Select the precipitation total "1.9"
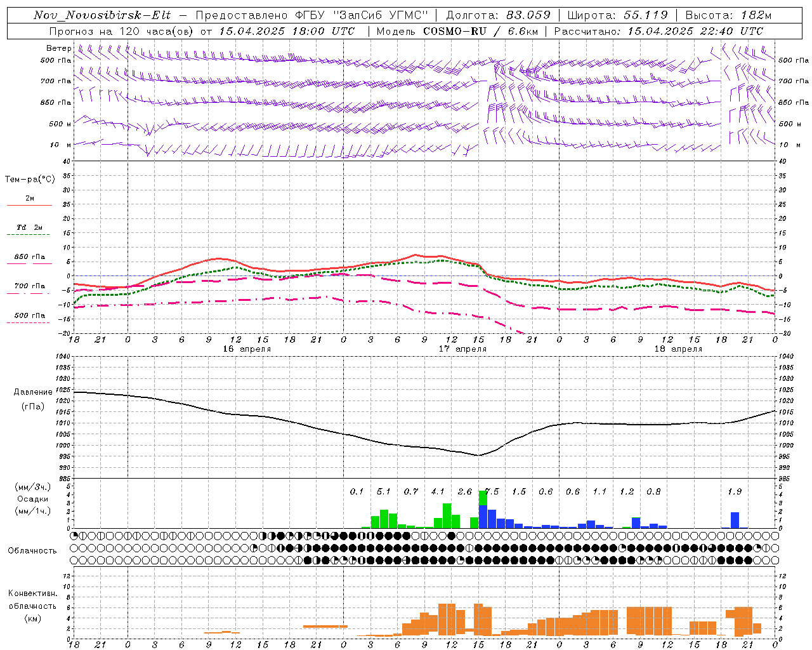 [x=735, y=492]
